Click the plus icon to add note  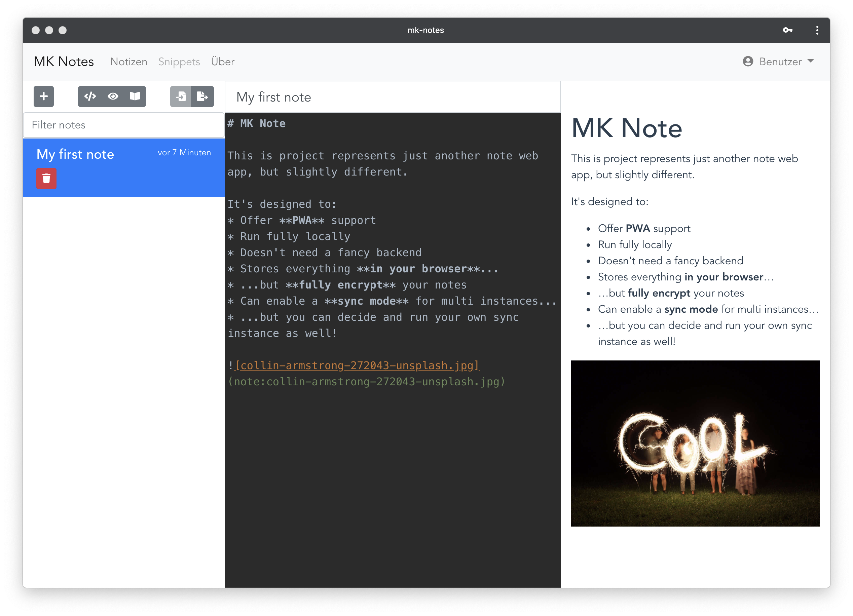click(44, 97)
